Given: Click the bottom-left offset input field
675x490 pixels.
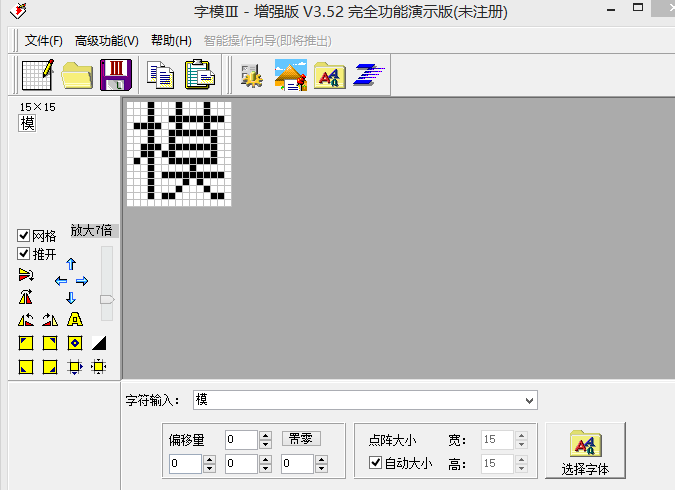Looking at the screenshot, I should tap(186, 463).
